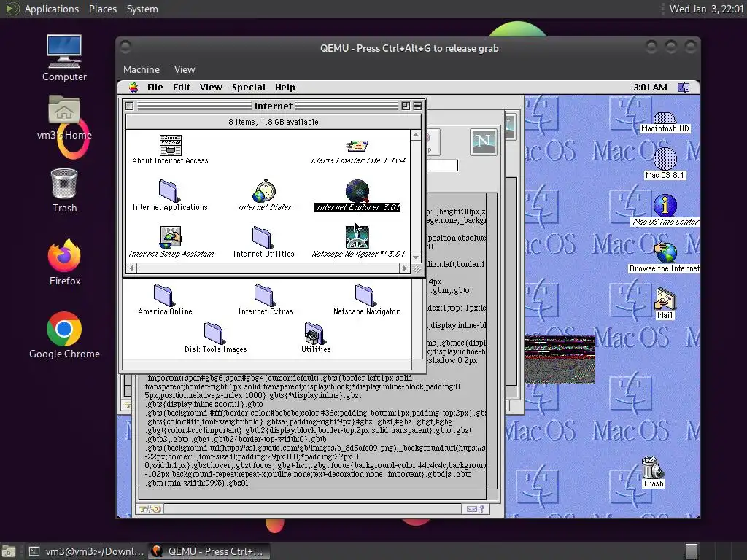Launch Google Chrome from host desktop

click(64, 329)
